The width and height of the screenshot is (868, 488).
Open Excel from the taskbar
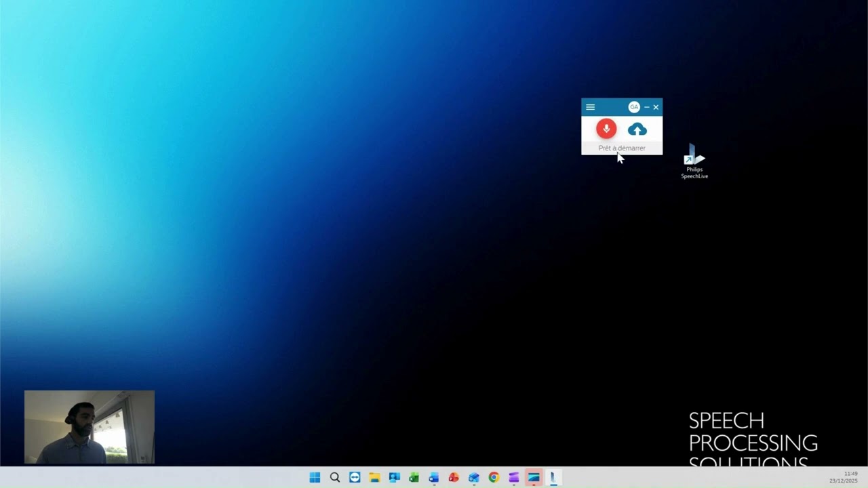414,477
